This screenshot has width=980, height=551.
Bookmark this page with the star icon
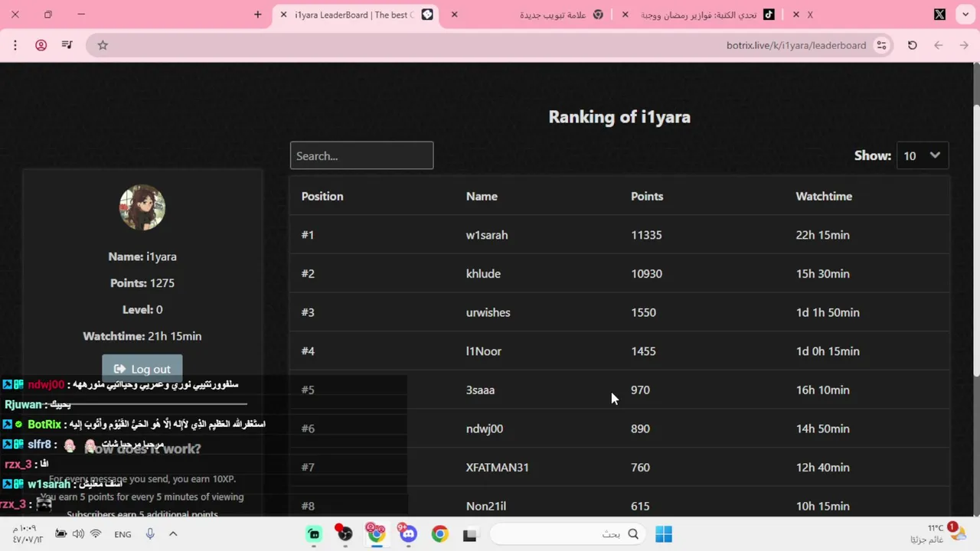(103, 45)
